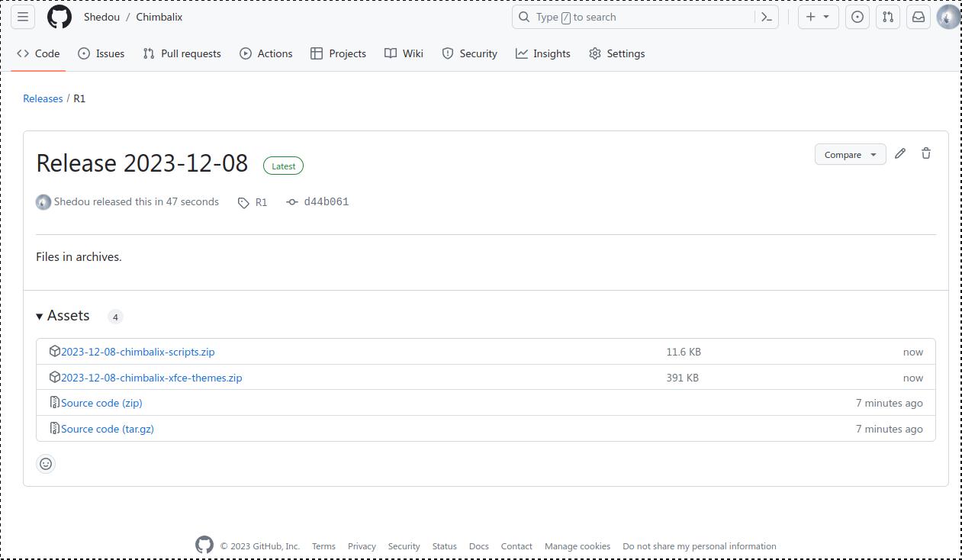This screenshot has width=962, height=560.
Task: Go to GitHub homepage via Octocat logo
Action: (60, 17)
